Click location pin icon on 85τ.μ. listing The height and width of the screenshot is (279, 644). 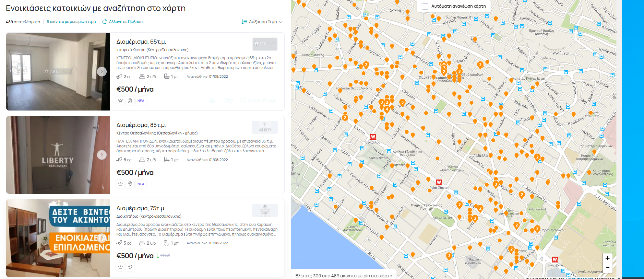tap(130, 184)
